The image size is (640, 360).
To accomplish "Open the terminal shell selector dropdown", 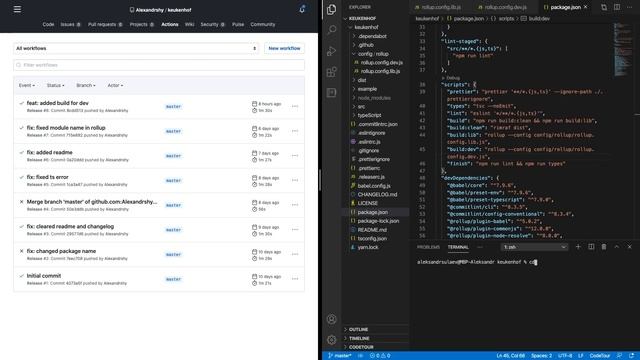I will 534,247.
